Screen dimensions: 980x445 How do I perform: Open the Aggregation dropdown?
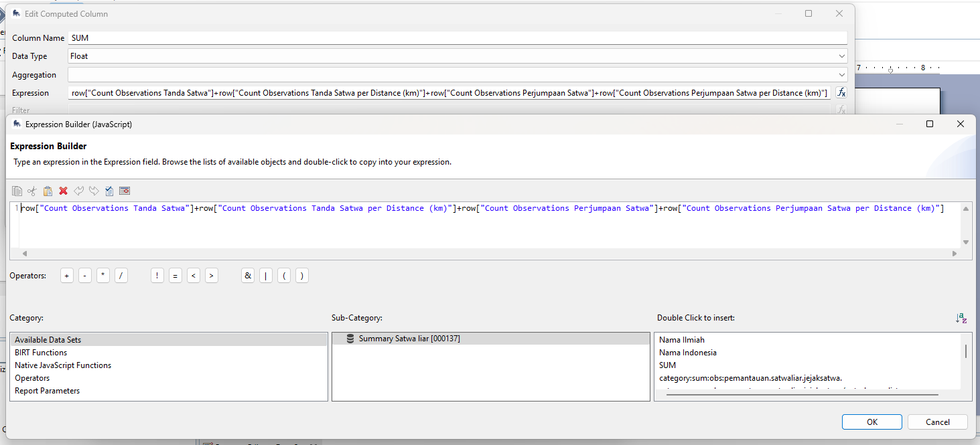pyautogui.click(x=841, y=75)
